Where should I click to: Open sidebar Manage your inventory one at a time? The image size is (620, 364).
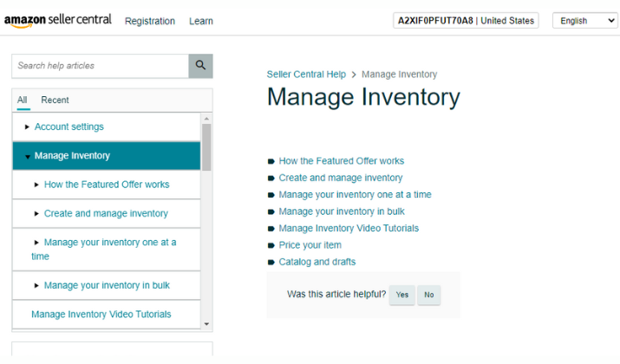(104, 249)
